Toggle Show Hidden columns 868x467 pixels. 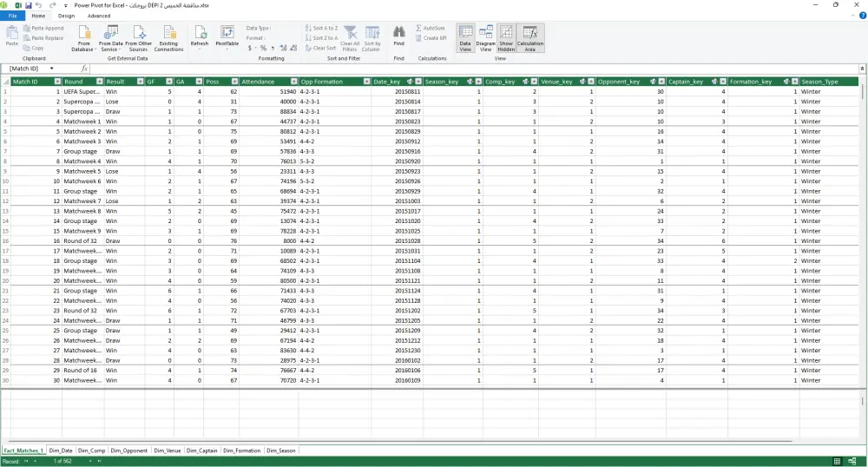pos(506,38)
